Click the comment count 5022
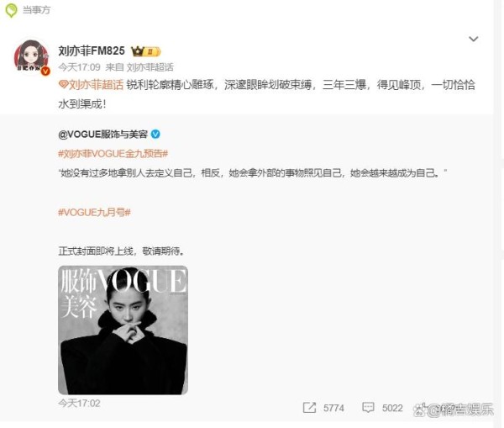The width and height of the screenshot is (504, 428). [392, 408]
